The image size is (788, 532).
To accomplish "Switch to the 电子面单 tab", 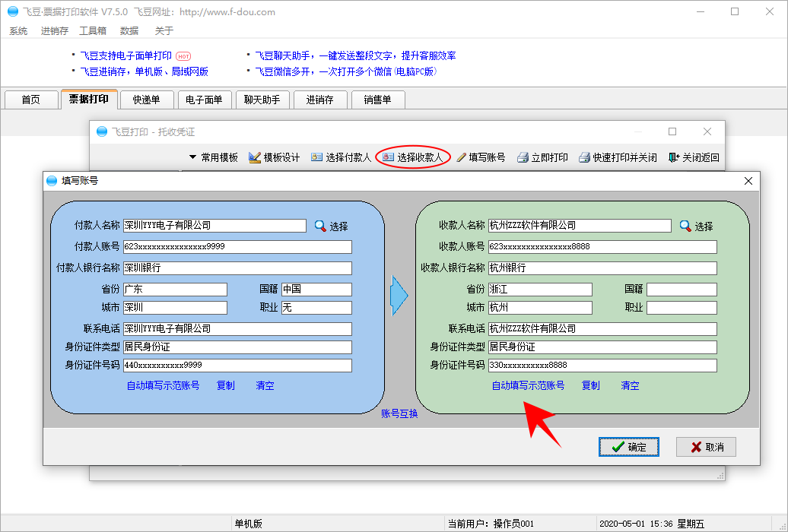I will pyautogui.click(x=204, y=100).
